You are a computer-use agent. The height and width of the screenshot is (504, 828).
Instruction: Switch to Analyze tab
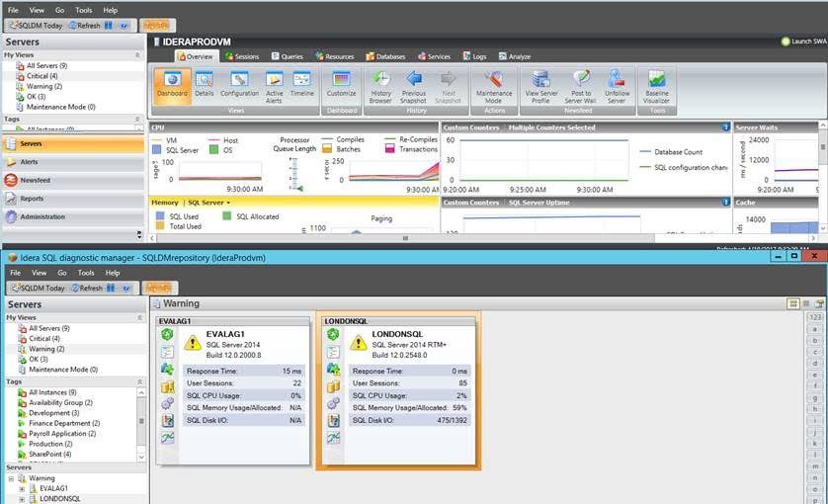pos(515,56)
